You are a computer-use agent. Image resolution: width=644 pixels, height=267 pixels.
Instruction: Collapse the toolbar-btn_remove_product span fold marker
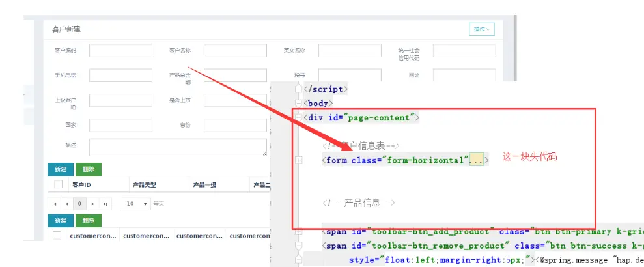pyautogui.click(x=299, y=246)
